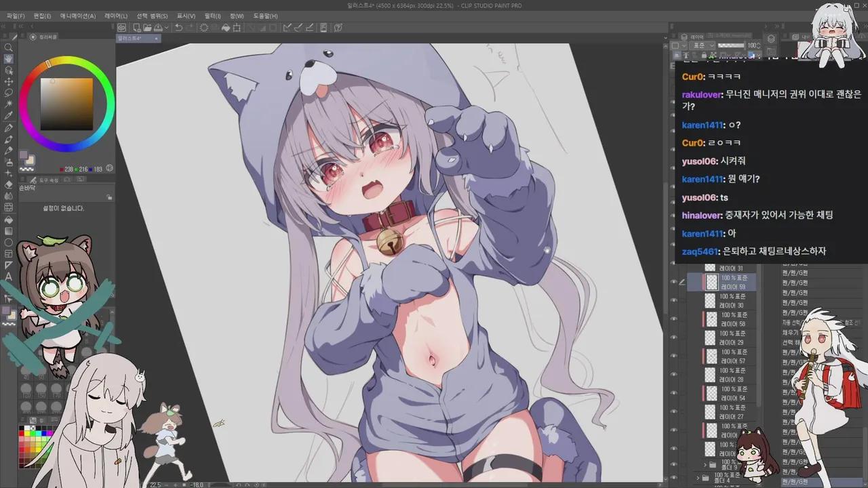Screen dimensions: 868x488
Task: Toggle visibility eye of 레이어 59
Action: tap(674, 283)
